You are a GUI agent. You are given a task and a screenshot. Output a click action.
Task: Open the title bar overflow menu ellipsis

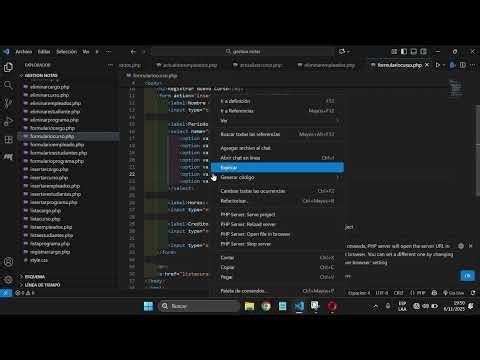pyautogui.click(x=108, y=52)
